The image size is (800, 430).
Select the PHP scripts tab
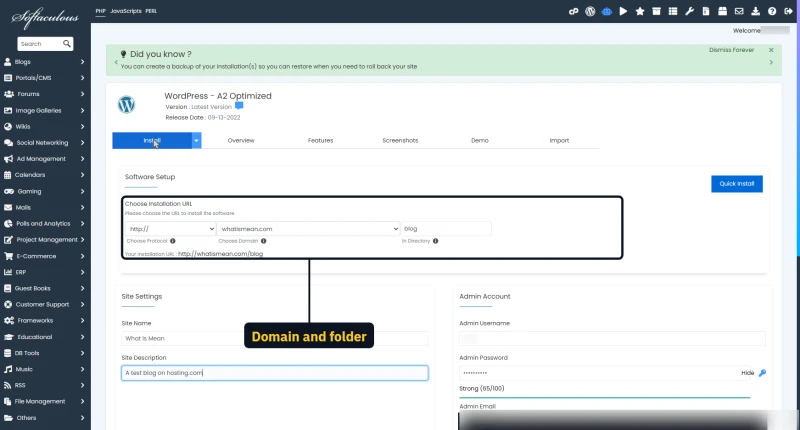[101, 11]
